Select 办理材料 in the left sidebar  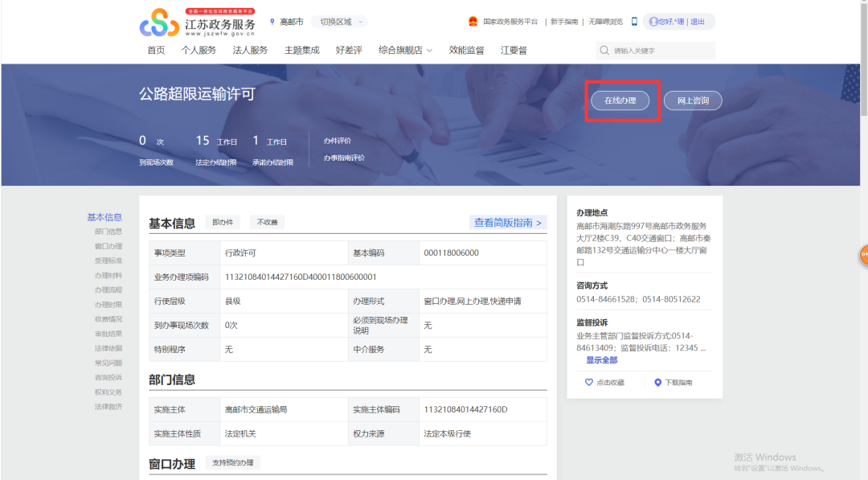click(106, 274)
